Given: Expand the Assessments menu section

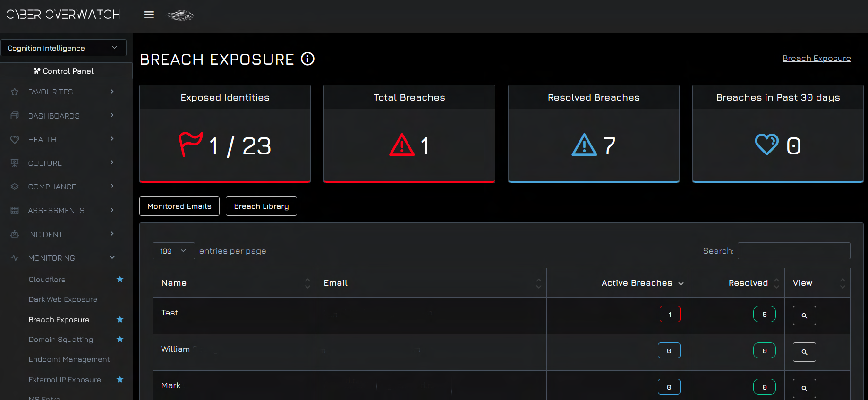Looking at the screenshot, I should point(66,210).
